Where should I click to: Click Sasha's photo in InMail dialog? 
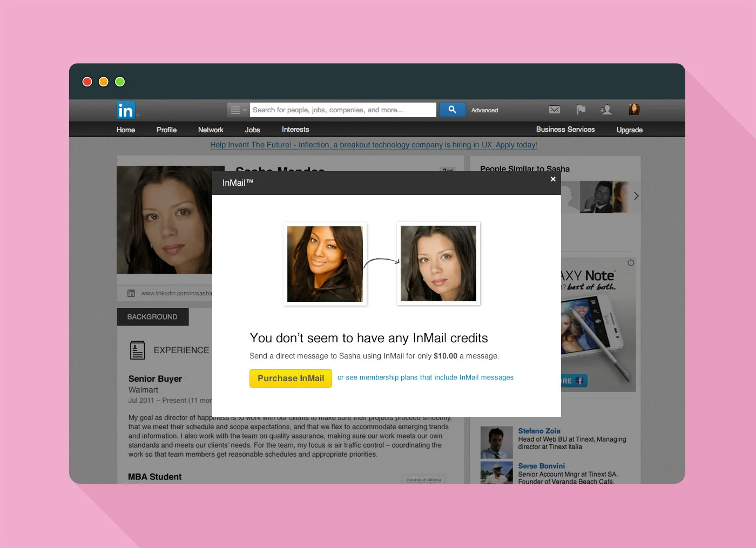[438, 263]
